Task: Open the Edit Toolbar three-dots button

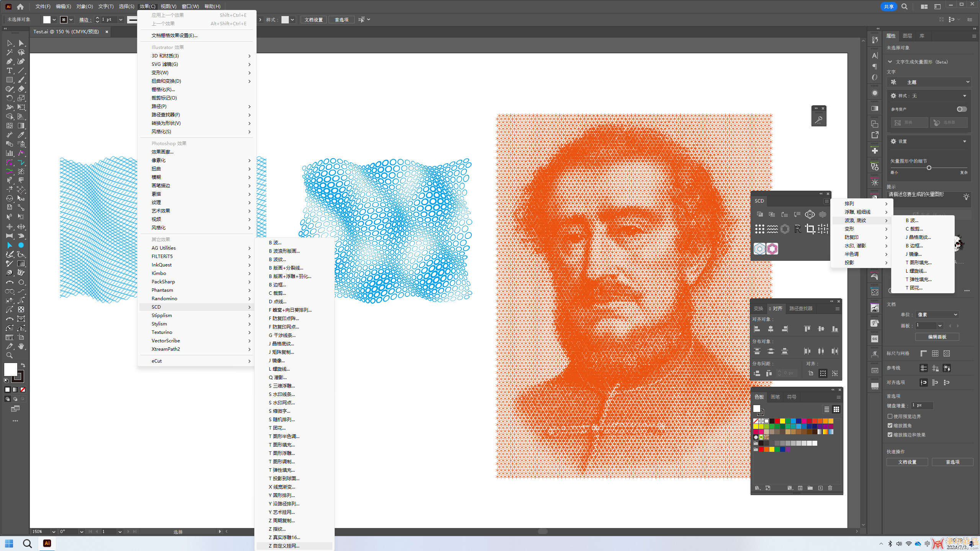Action: click(x=15, y=421)
